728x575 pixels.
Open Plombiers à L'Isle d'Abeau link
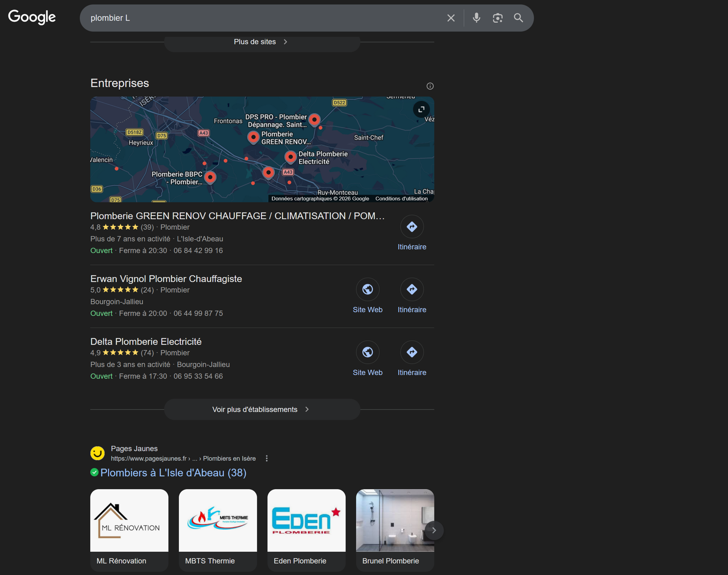pyautogui.click(x=173, y=473)
